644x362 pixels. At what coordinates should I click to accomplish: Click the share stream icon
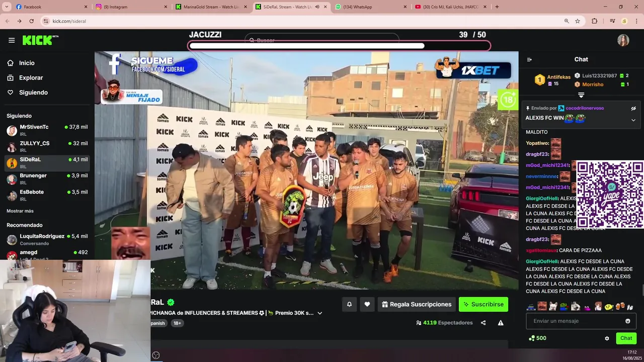(x=483, y=323)
